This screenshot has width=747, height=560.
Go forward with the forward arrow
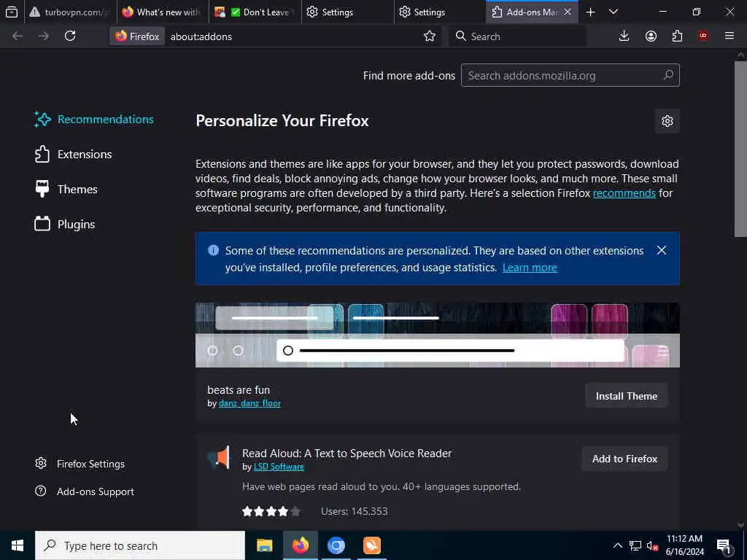click(x=43, y=36)
